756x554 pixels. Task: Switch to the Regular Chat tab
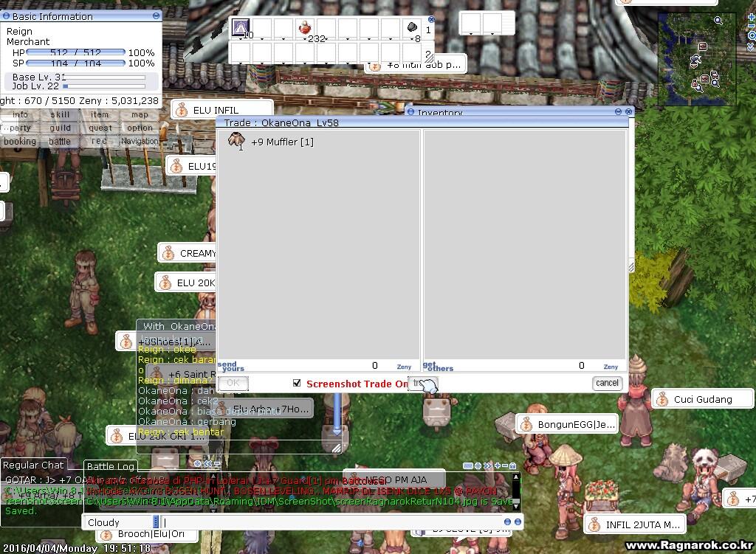point(33,465)
